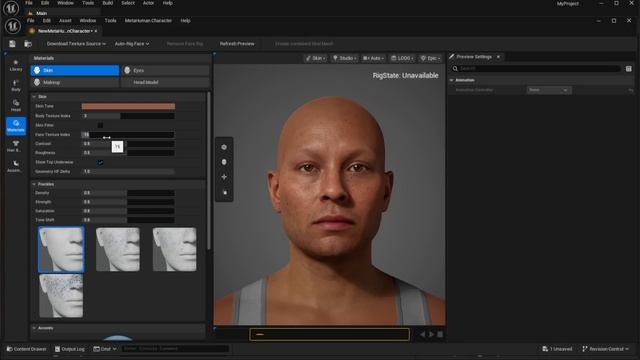Open the Cmd console type dropdown

(105, 349)
